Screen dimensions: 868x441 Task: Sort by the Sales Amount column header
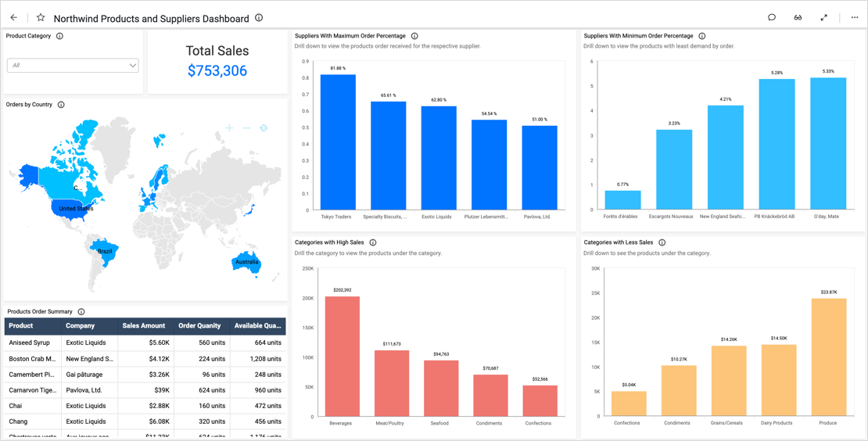pos(144,326)
